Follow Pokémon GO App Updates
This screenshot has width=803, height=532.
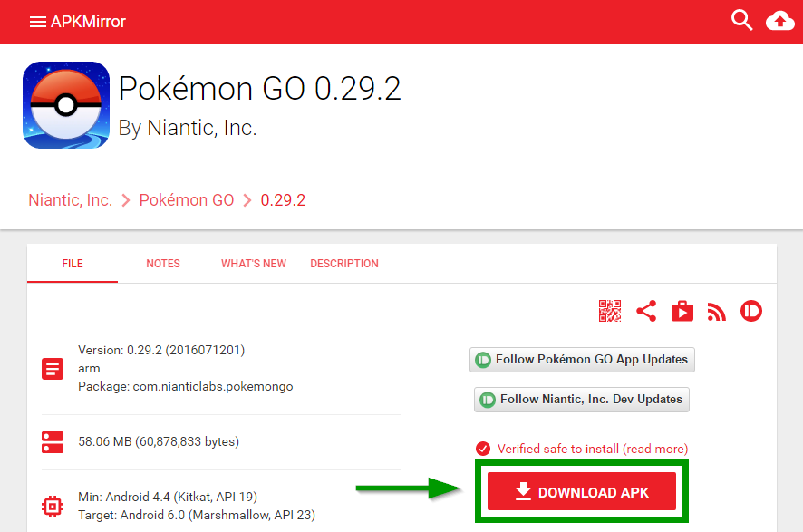(x=582, y=360)
